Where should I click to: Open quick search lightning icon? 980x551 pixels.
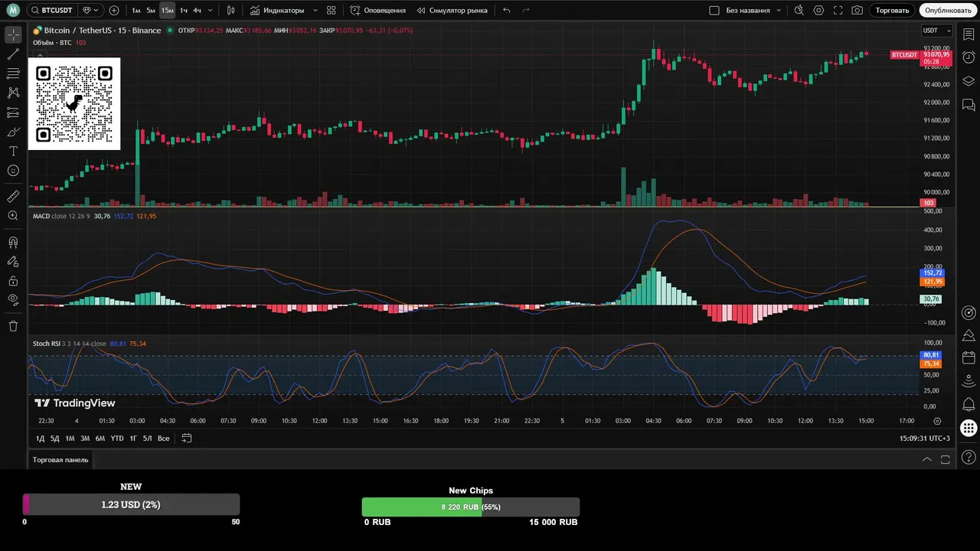[799, 11]
